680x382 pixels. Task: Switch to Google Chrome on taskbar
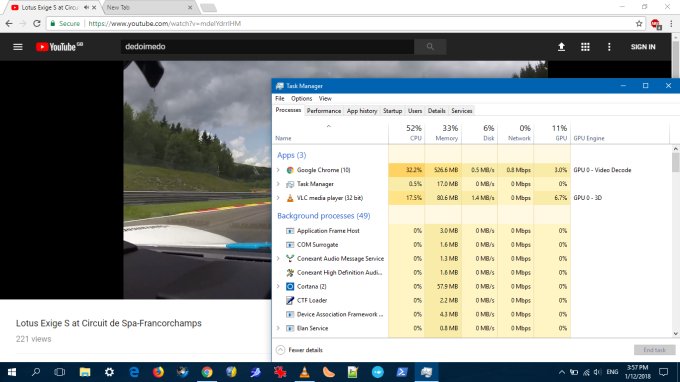coord(207,372)
